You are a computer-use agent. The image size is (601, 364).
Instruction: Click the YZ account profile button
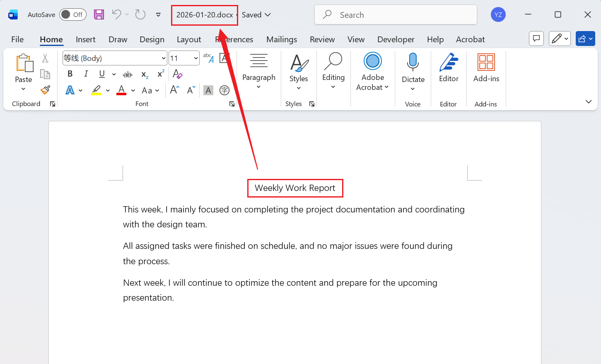pyautogui.click(x=498, y=14)
